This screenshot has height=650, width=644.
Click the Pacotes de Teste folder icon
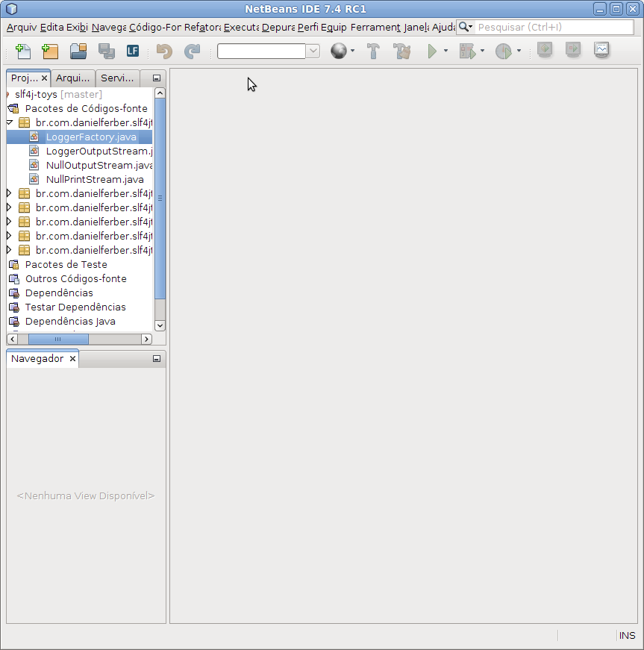[14, 264]
